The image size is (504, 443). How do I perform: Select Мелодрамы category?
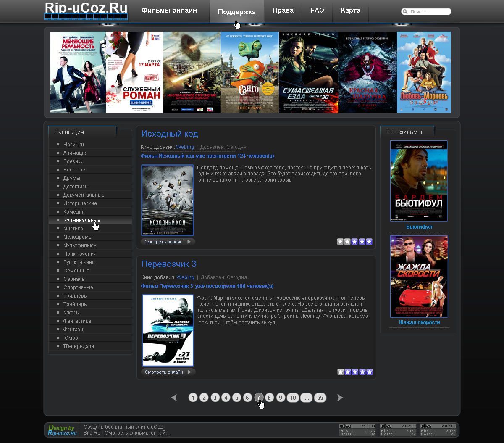[x=90, y=237]
